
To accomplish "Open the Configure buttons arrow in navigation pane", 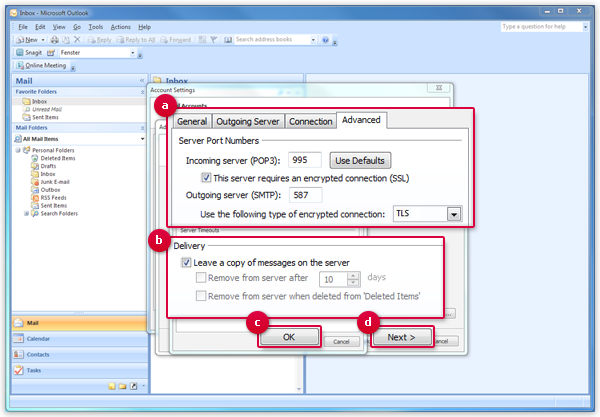I will [143, 386].
